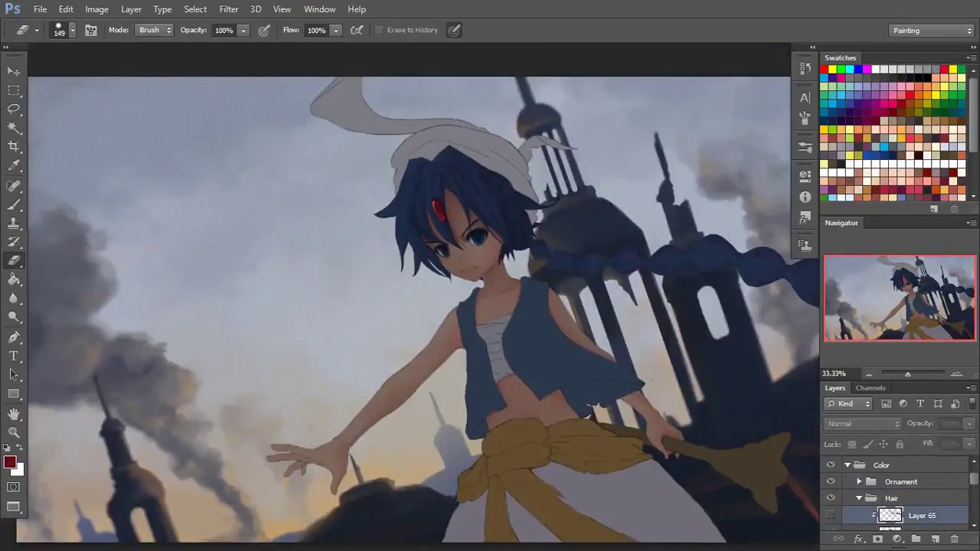Select the Pen tool
This screenshot has height=551, width=980.
point(14,337)
